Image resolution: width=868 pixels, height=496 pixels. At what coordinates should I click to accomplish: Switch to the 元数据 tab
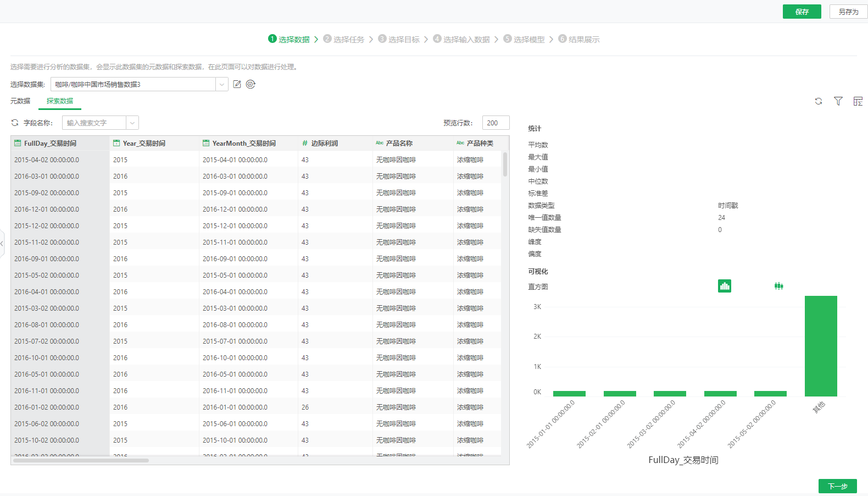point(20,101)
